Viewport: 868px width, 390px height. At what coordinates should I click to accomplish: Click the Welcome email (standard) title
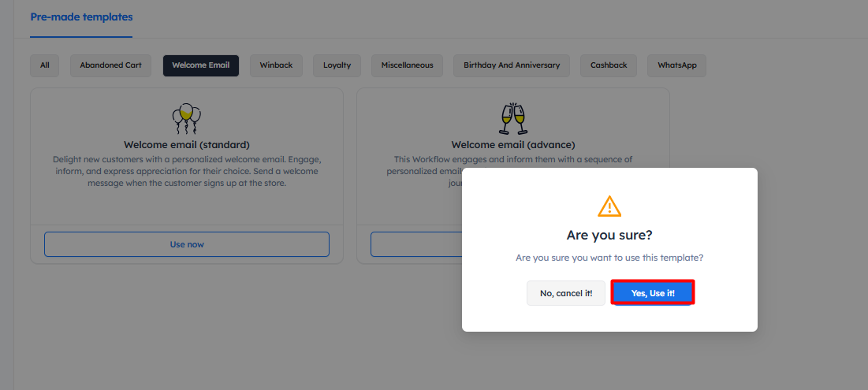pyautogui.click(x=187, y=145)
